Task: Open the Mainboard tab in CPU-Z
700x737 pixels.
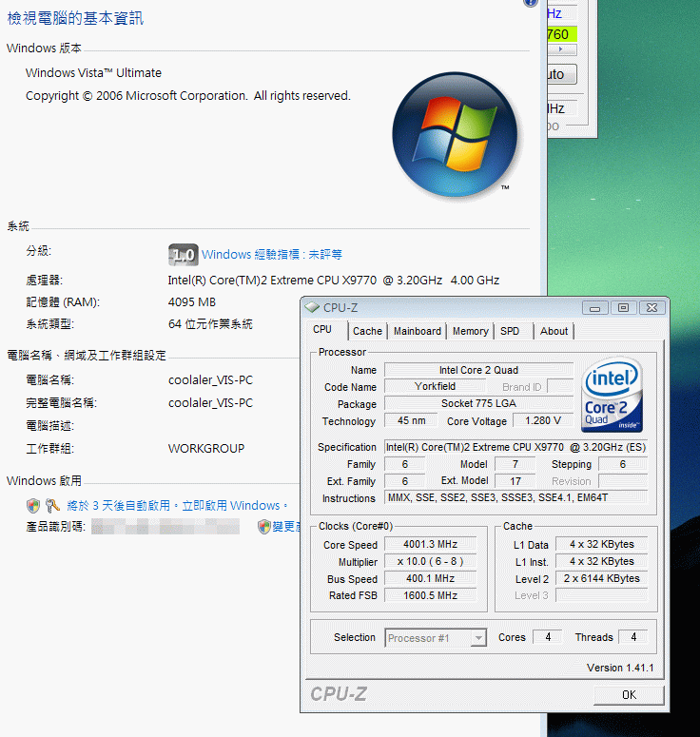Action: pos(417,331)
